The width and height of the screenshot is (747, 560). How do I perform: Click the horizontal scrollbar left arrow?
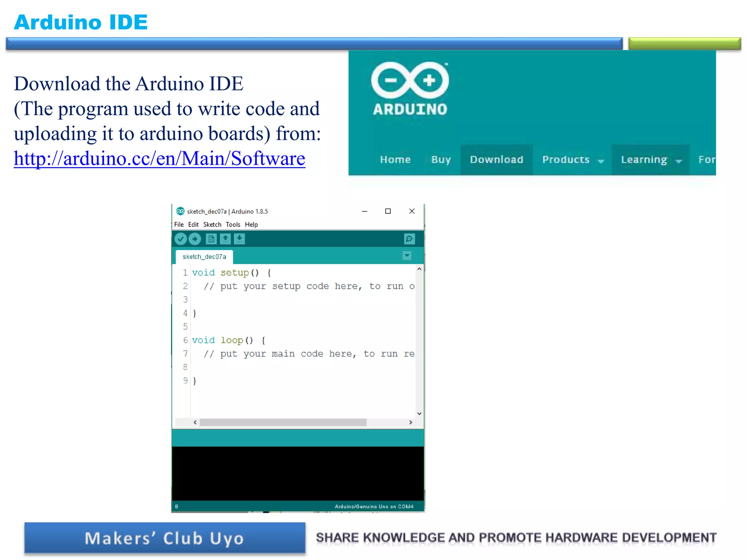tap(195, 422)
